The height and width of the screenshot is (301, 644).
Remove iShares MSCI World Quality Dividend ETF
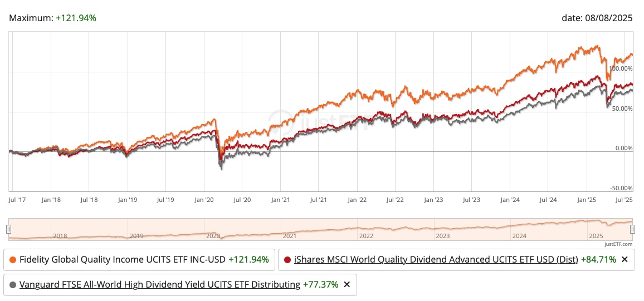point(625,260)
